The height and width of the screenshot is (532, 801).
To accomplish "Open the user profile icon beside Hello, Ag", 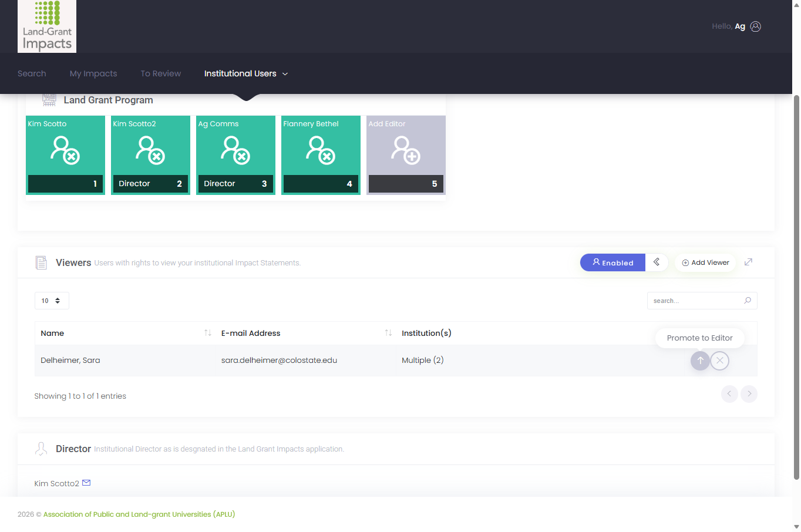I will [756, 26].
